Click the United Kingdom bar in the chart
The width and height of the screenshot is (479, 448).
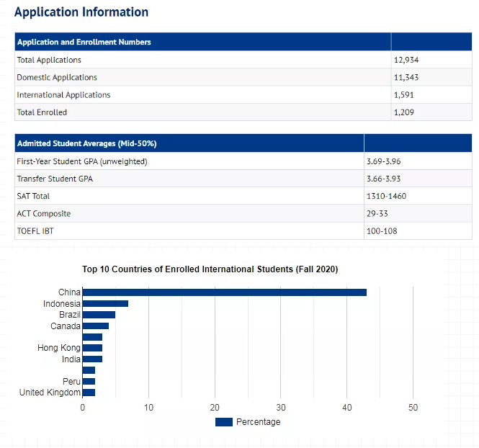pyautogui.click(x=89, y=393)
